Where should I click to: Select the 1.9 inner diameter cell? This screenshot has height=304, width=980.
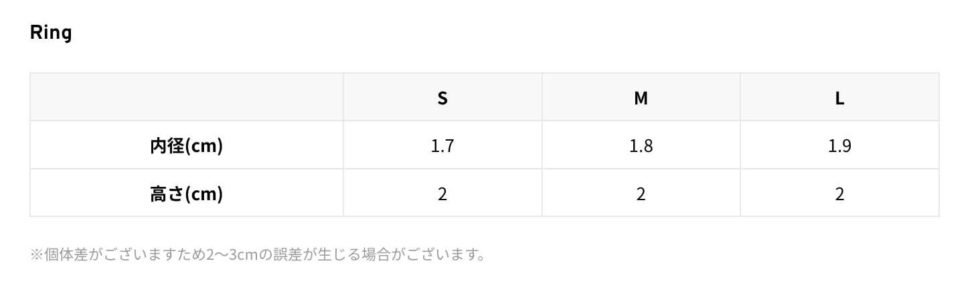coord(839,146)
